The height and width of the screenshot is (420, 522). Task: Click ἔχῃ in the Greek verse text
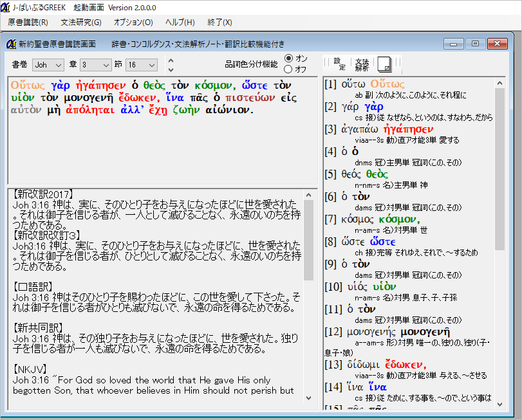pyautogui.click(x=158, y=110)
